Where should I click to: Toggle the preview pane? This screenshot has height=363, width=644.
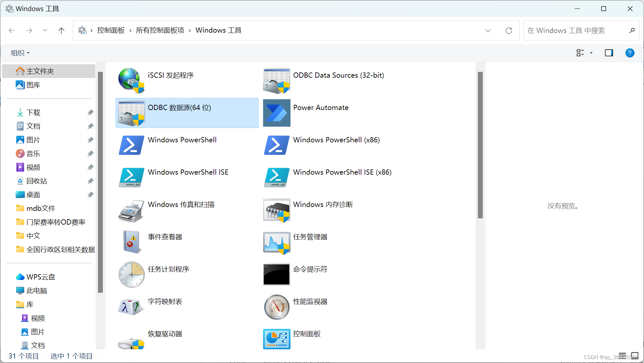click(x=609, y=53)
